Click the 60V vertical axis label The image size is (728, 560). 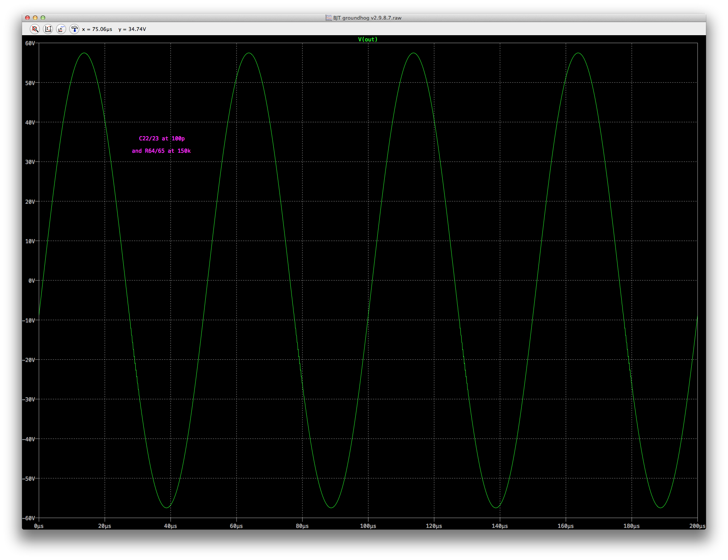(x=30, y=43)
